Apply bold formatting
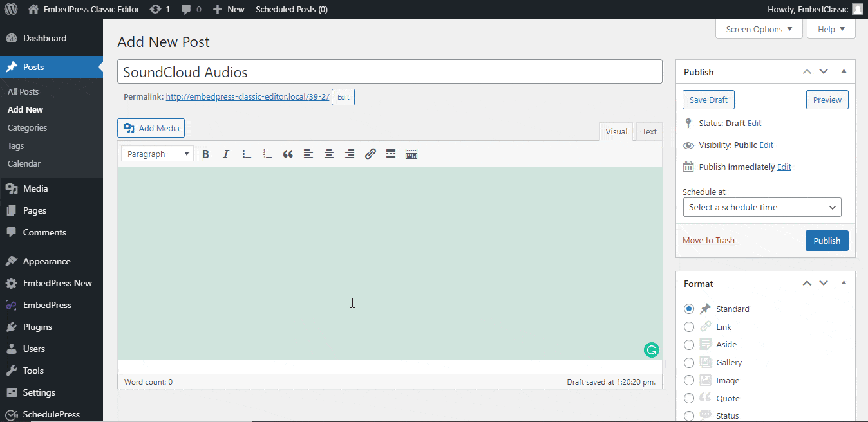Screen dimensions: 868x422 point(205,154)
